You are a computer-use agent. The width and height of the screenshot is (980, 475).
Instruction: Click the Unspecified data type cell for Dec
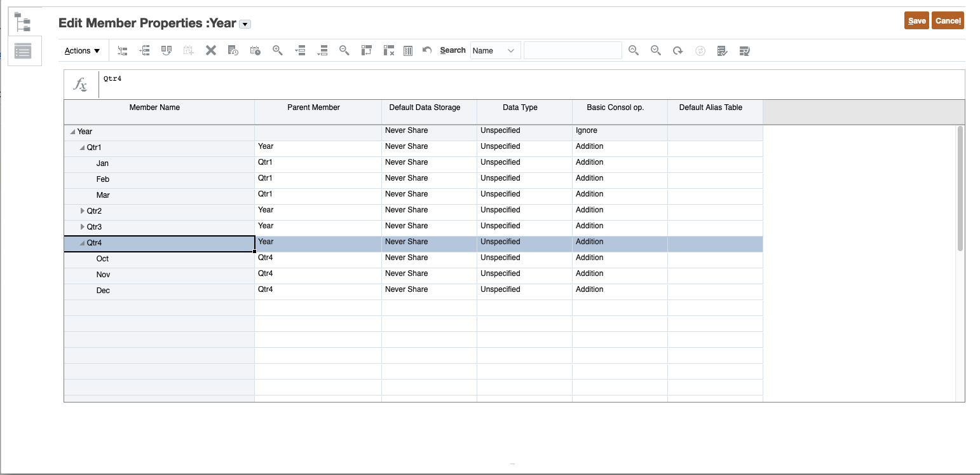click(x=524, y=291)
